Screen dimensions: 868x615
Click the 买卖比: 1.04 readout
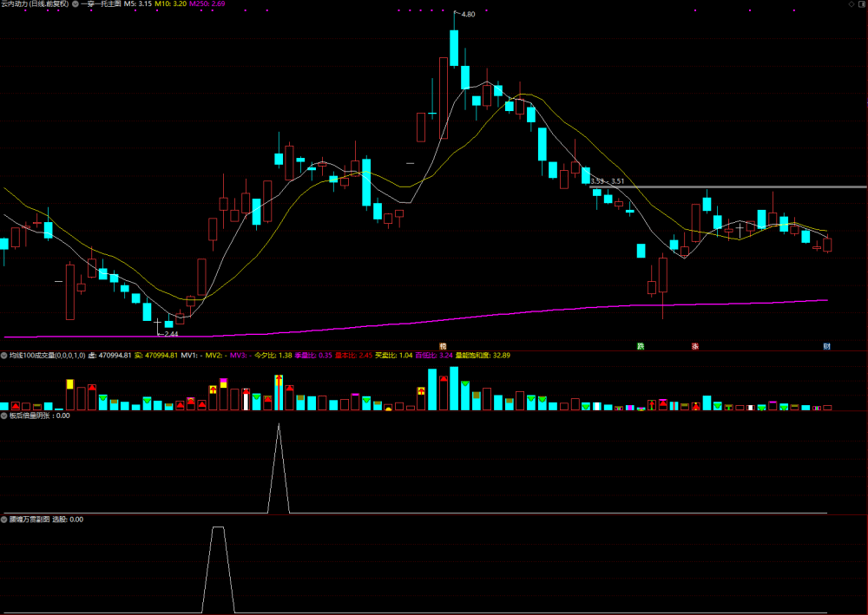click(x=393, y=356)
